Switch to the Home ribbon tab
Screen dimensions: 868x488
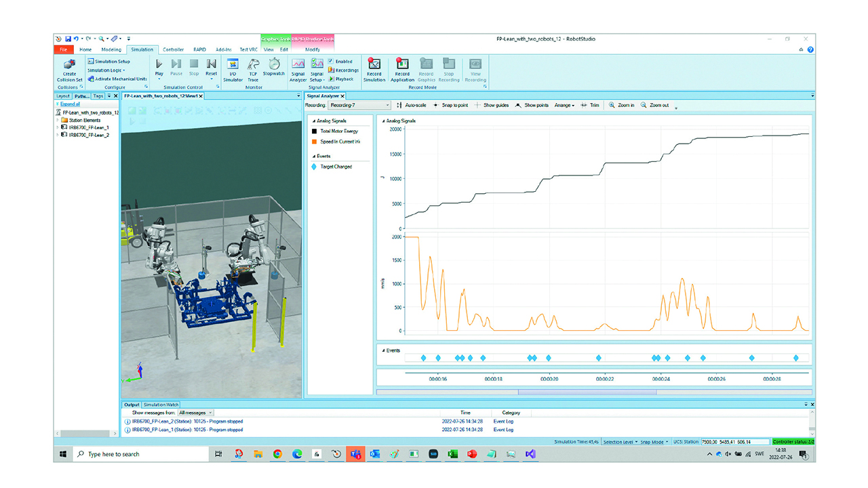[85, 49]
